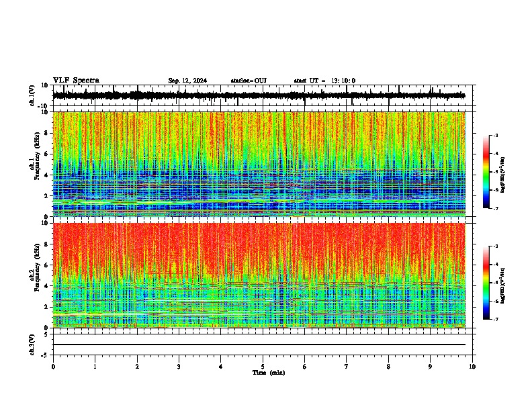Click the ch.2 color scale bar
The height and width of the screenshot is (411, 532).
pos(486,283)
